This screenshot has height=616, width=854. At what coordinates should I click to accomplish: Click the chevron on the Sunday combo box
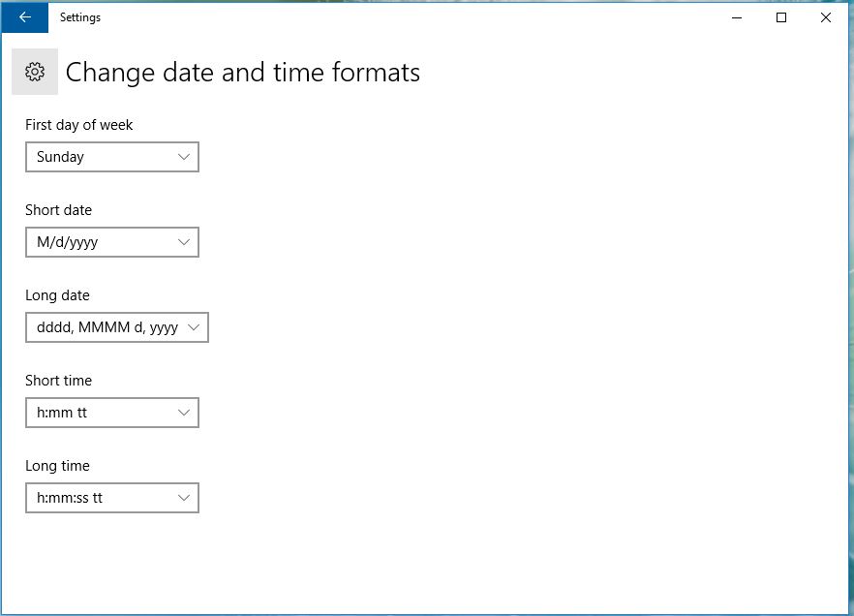tap(184, 157)
